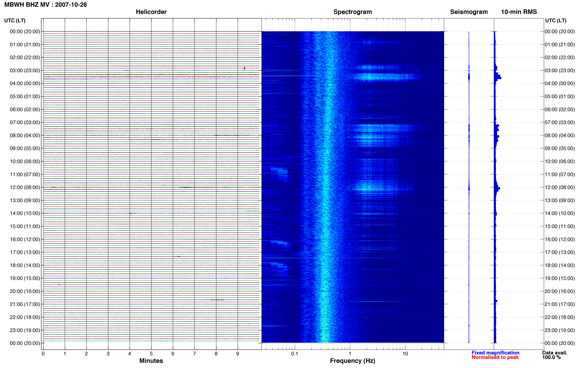The width and height of the screenshot is (588, 368).
Task: Select '09:00 (05:00)' on the helicorder time axis
Action: coord(25,148)
